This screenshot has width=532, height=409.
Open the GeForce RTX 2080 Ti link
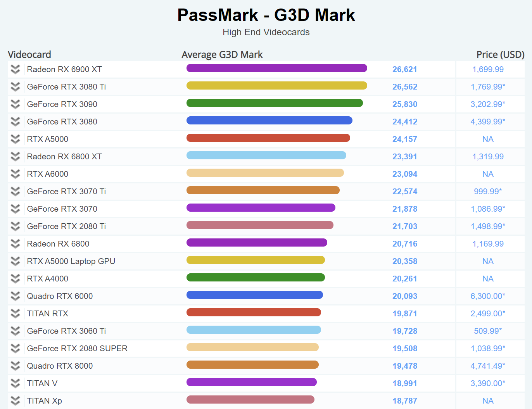(x=66, y=226)
